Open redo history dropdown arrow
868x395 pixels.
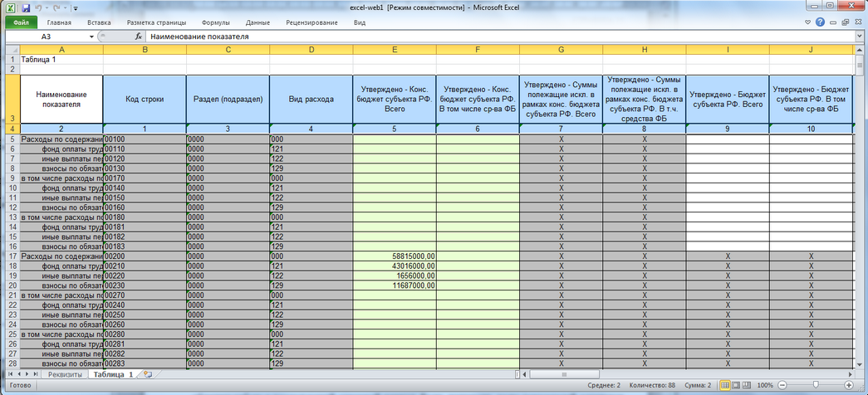click(x=64, y=9)
